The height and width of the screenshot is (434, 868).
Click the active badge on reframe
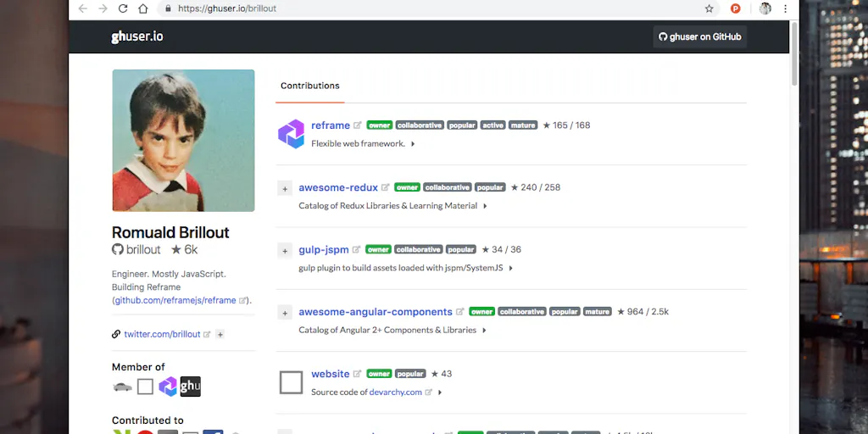(492, 125)
